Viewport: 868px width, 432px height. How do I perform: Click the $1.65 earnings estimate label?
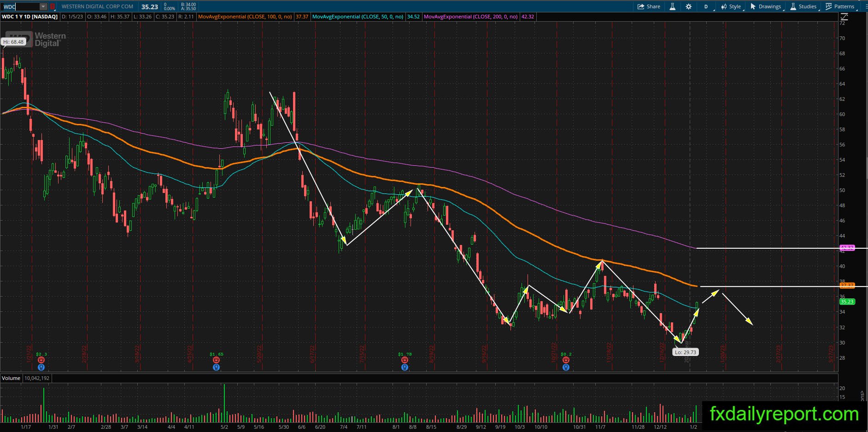pos(216,354)
